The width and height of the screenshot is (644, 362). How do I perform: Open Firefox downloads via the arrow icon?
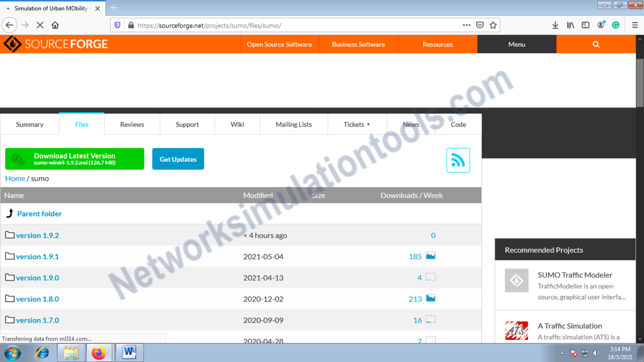(555, 25)
